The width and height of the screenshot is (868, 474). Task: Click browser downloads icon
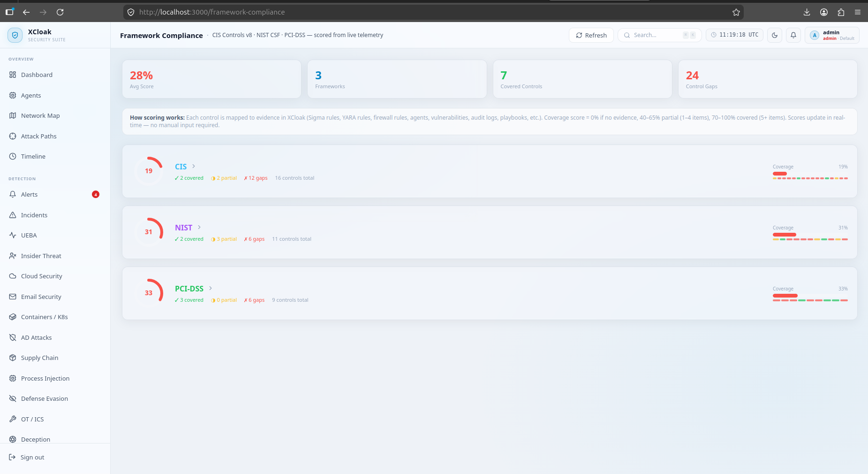pyautogui.click(x=807, y=12)
